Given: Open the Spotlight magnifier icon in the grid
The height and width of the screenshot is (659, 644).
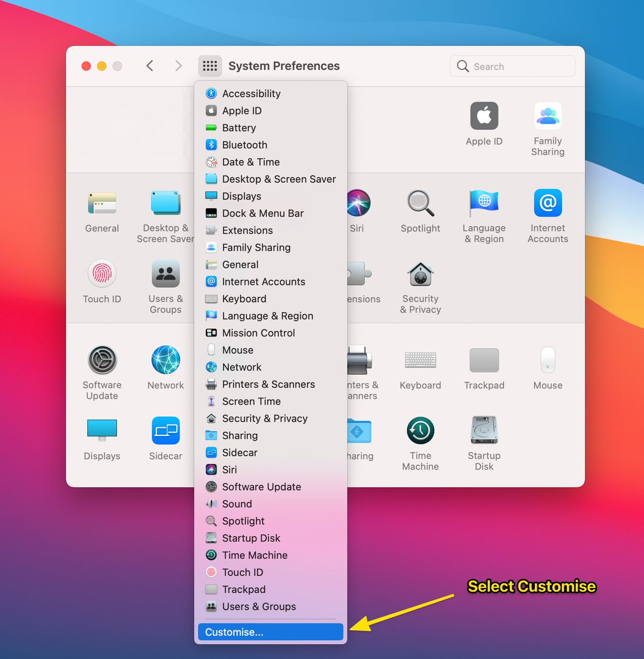Looking at the screenshot, I should coord(421,203).
